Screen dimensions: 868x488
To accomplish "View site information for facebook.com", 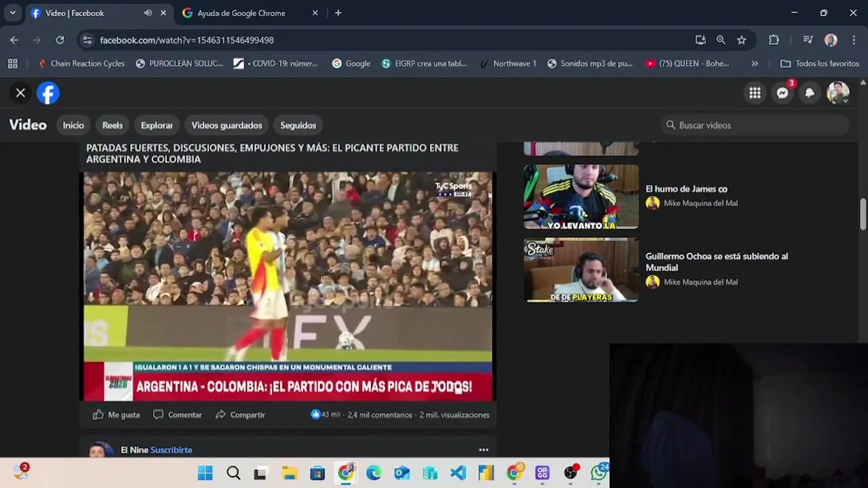I will (x=87, y=40).
